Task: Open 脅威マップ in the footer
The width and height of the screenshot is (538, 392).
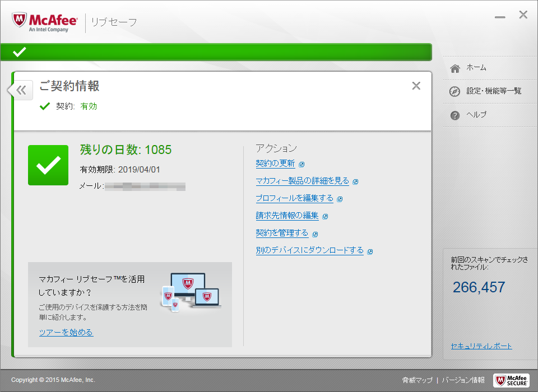Action: (x=417, y=380)
